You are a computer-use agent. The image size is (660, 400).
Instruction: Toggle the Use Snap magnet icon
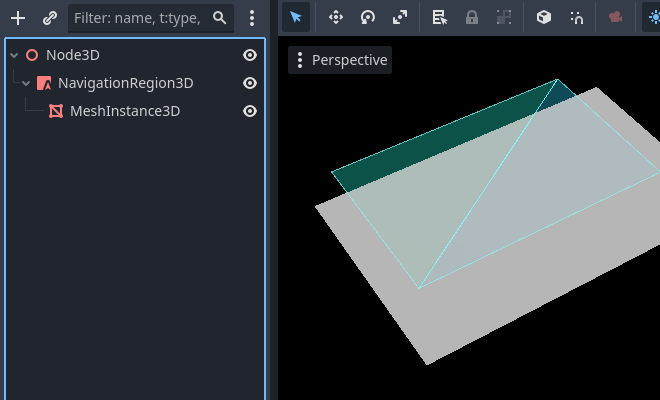[576, 17]
